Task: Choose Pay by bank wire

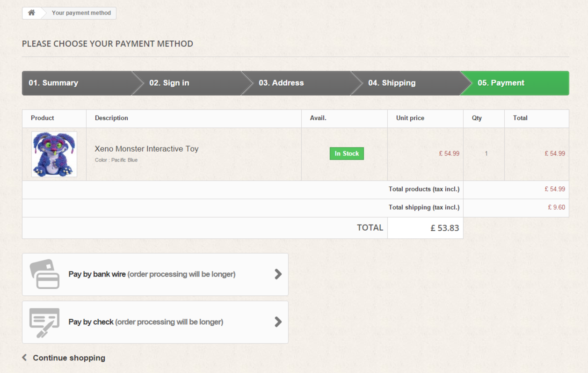Action: tap(152, 274)
